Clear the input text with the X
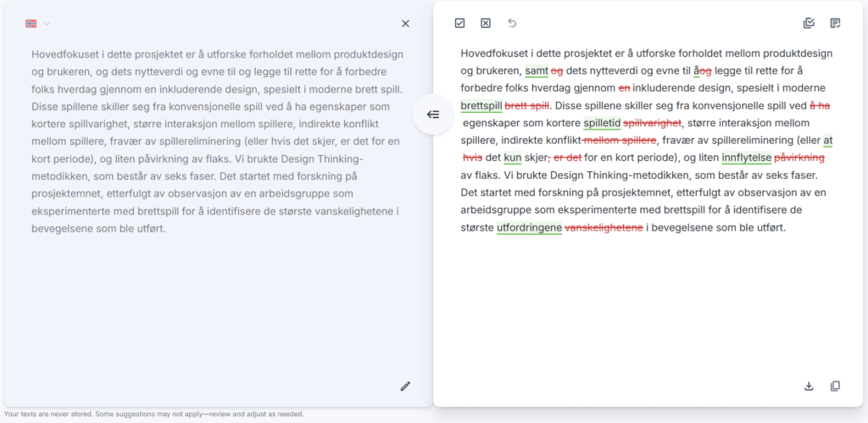The height and width of the screenshot is (423, 868). pos(405,24)
